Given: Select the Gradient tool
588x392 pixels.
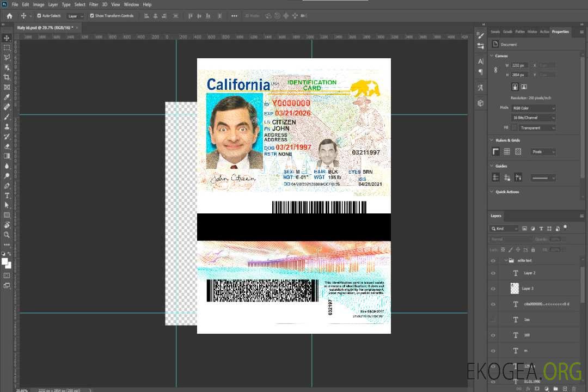Looking at the screenshot, I should [x=7, y=156].
